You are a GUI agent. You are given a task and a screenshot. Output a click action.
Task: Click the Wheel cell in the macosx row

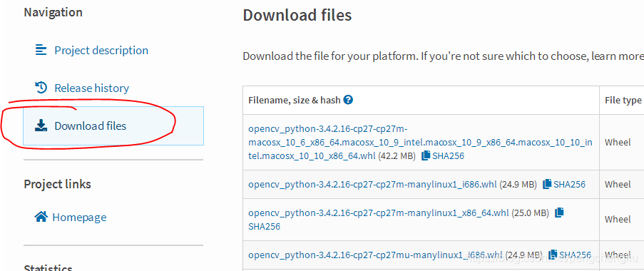point(618,142)
